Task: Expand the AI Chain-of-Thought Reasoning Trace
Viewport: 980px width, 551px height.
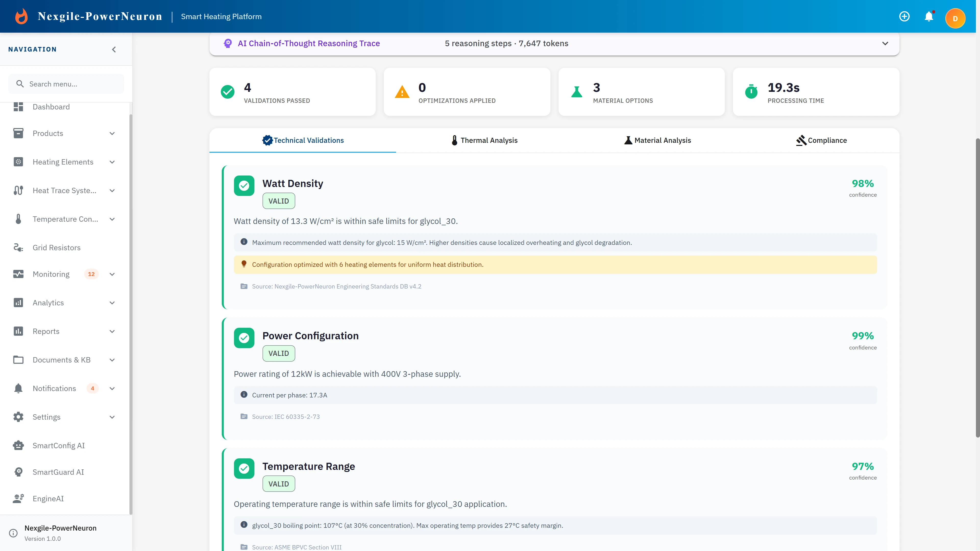Action: pos(885,43)
